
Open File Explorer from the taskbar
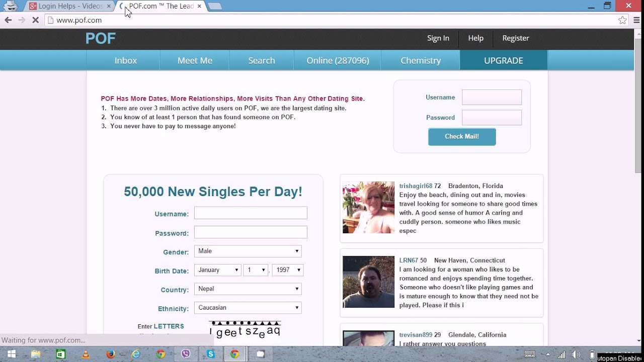(36, 354)
